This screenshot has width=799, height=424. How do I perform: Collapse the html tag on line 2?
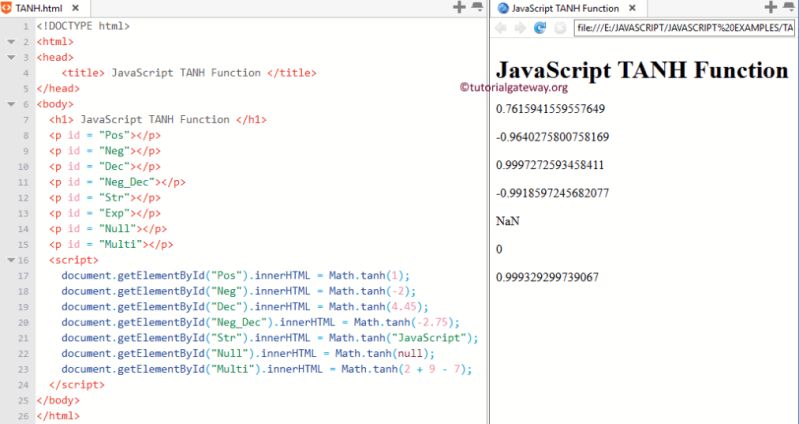pos(11,42)
